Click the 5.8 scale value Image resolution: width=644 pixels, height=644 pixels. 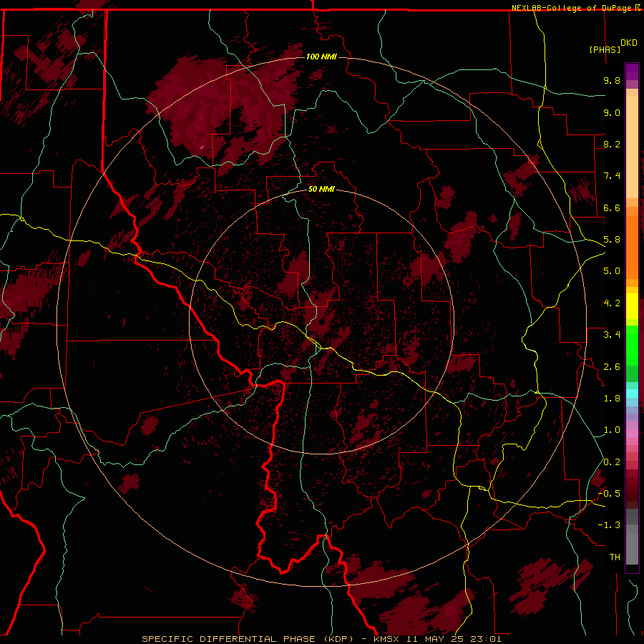[x=612, y=240]
